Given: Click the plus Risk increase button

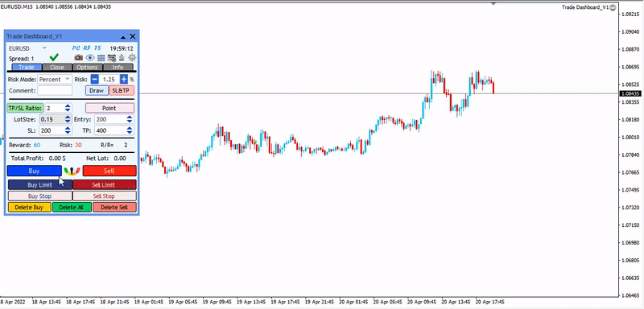Looking at the screenshot, I should pyautogui.click(x=124, y=79).
